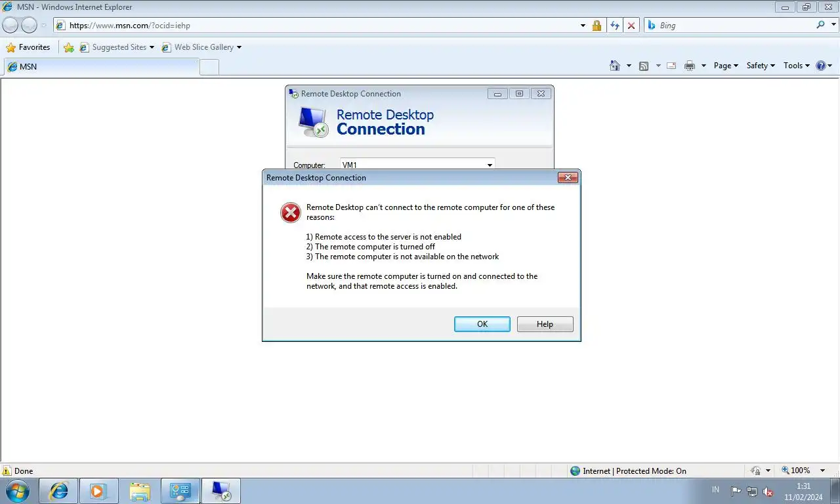Click the network tray icon

[x=752, y=492]
